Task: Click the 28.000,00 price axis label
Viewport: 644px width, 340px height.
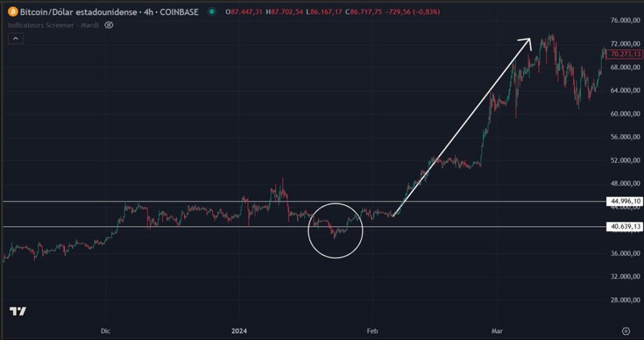Action: click(625, 300)
